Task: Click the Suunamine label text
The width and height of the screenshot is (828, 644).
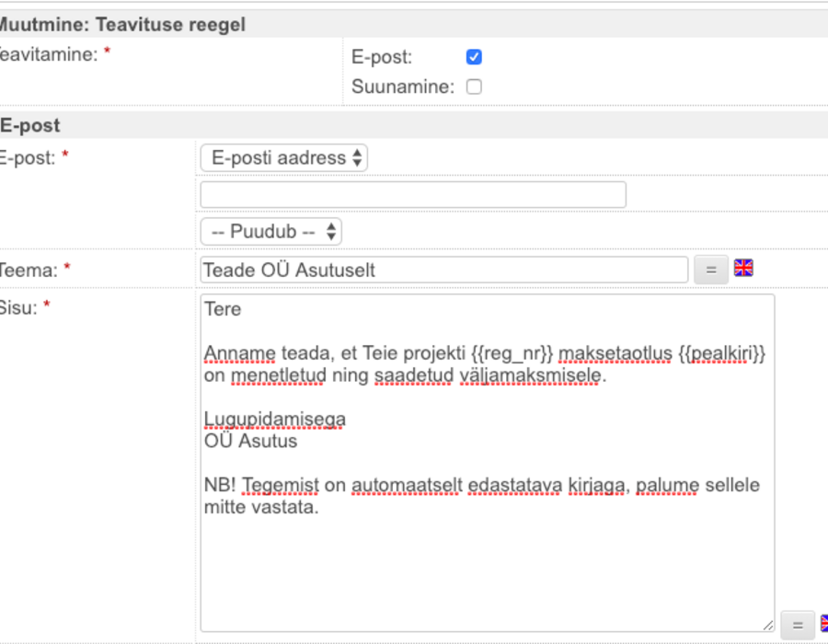Action: 403,86
